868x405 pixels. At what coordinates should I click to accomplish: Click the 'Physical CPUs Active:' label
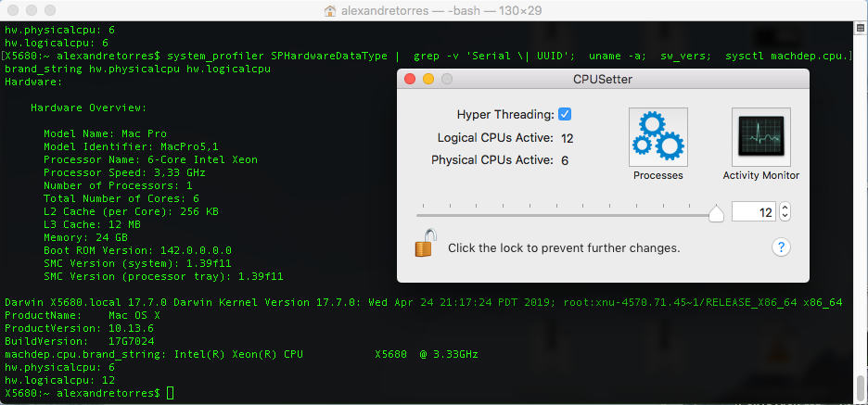tap(492, 160)
